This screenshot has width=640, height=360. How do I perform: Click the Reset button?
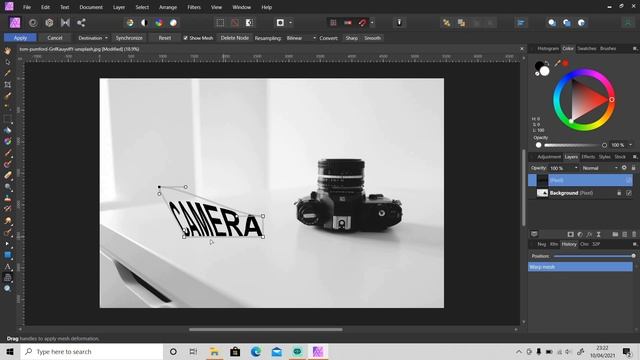click(165, 38)
